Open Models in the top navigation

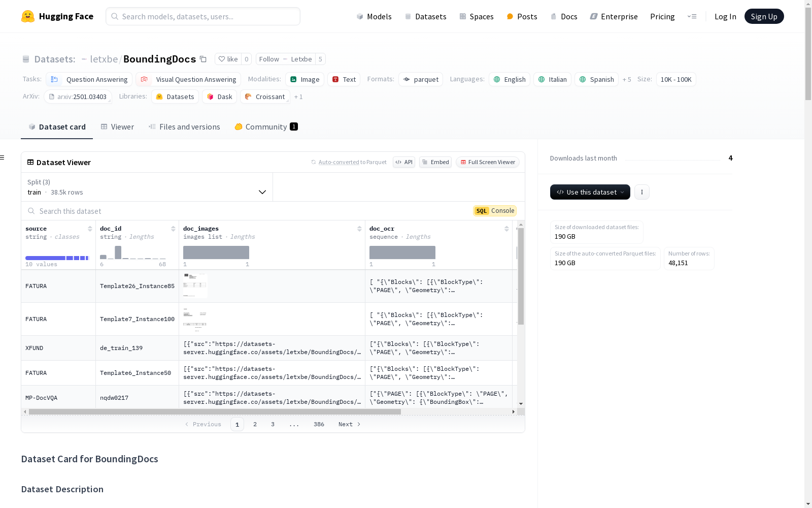374,16
